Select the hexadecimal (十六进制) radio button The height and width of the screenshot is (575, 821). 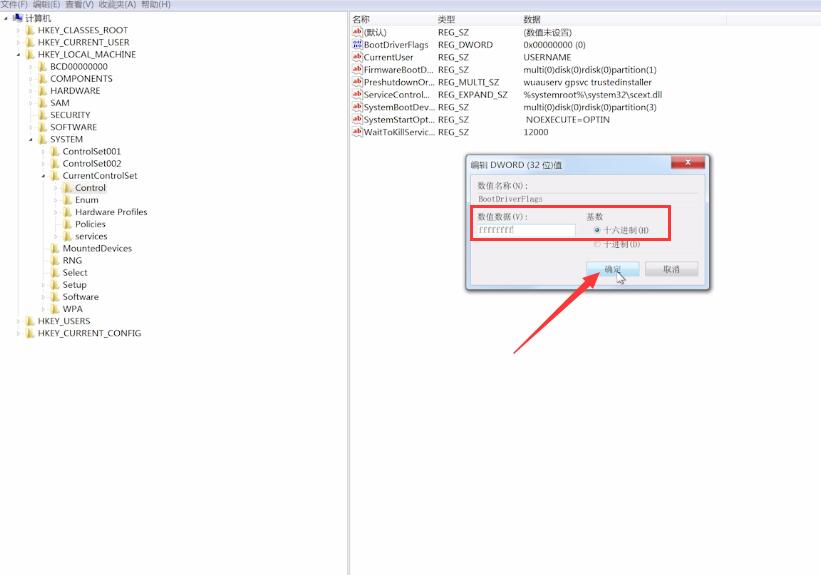(x=597, y=230)
